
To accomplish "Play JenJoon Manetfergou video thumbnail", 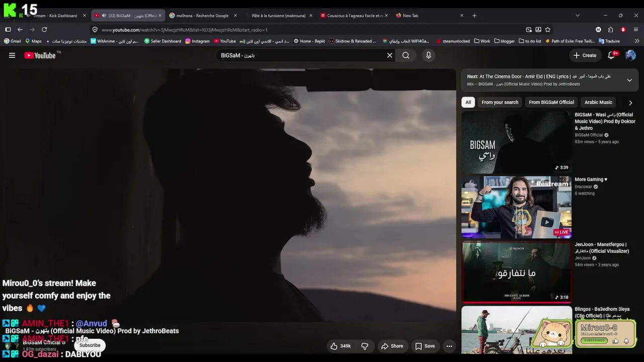I will (x=516, y=272).
